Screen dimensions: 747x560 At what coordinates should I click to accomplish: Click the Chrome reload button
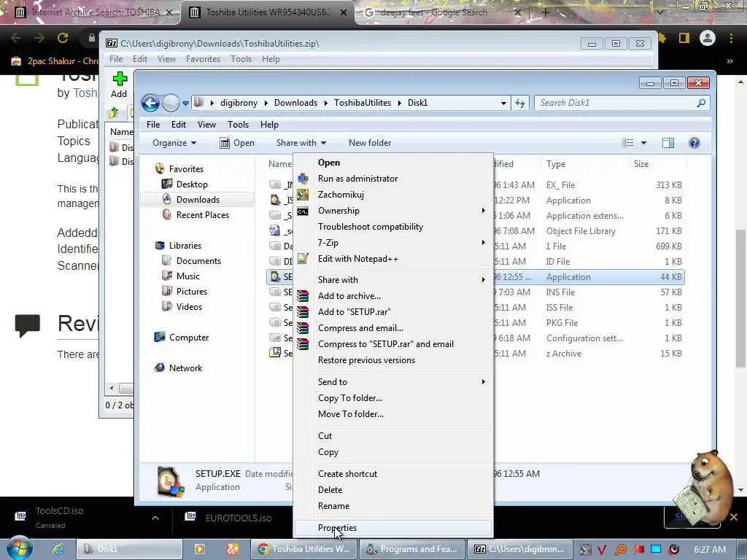[x=63, y=38]
